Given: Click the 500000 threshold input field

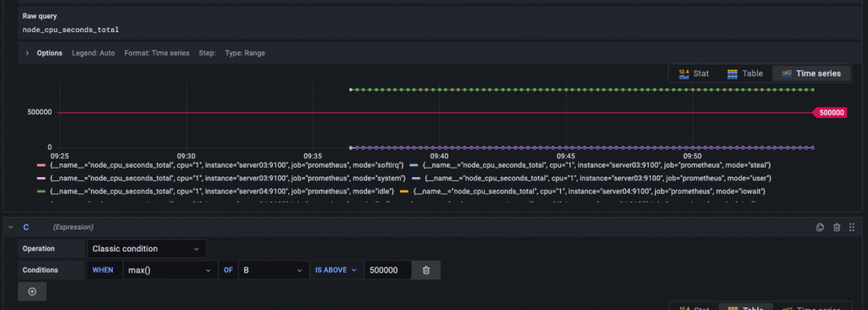Looking at the screenshot, I should [x=387, y=270].
